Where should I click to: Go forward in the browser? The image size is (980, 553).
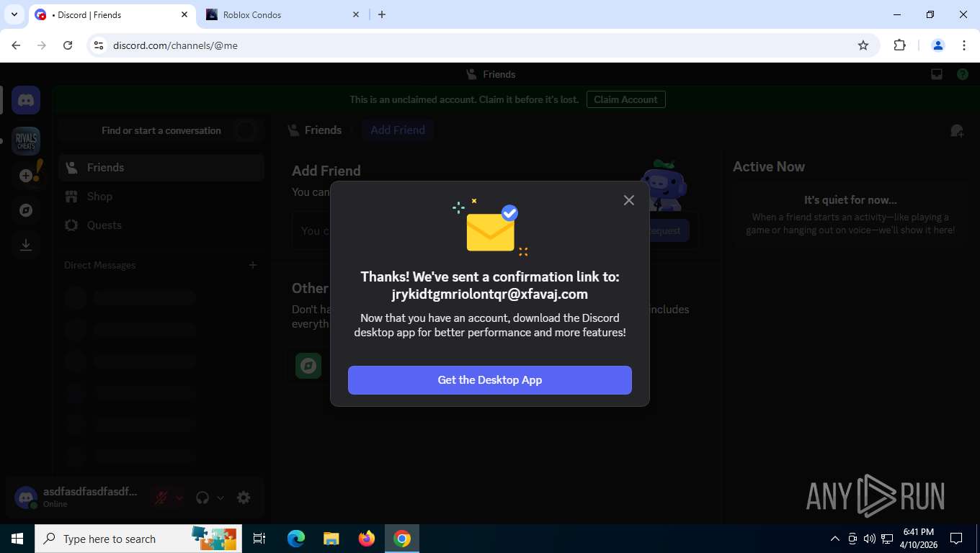tap(42, 45)
